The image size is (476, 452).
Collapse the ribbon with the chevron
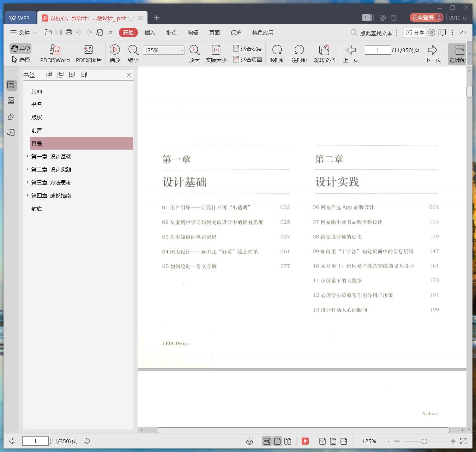[463, 32]
